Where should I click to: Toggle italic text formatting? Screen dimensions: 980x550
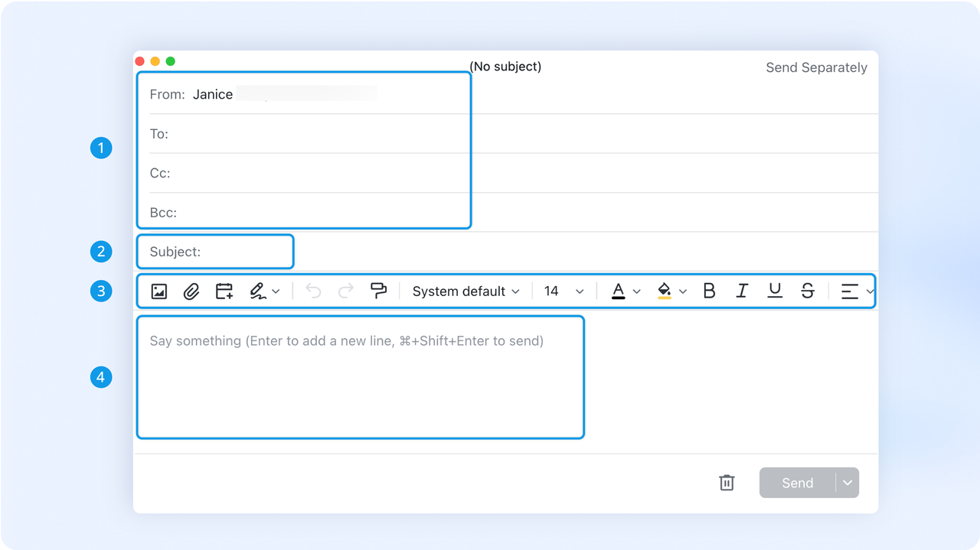[741, 291]
